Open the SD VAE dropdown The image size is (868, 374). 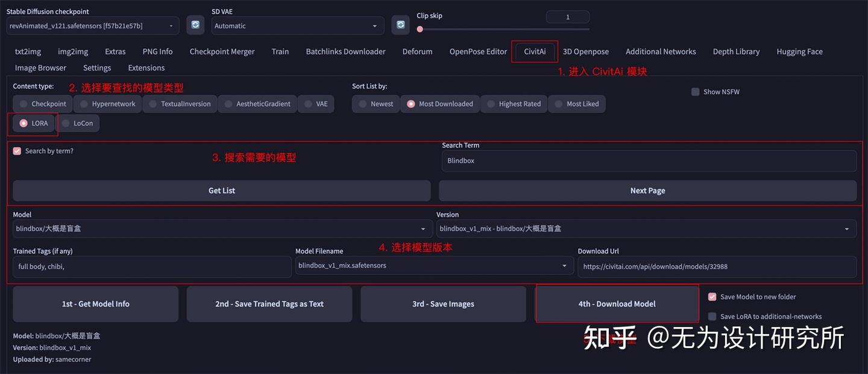298,25
